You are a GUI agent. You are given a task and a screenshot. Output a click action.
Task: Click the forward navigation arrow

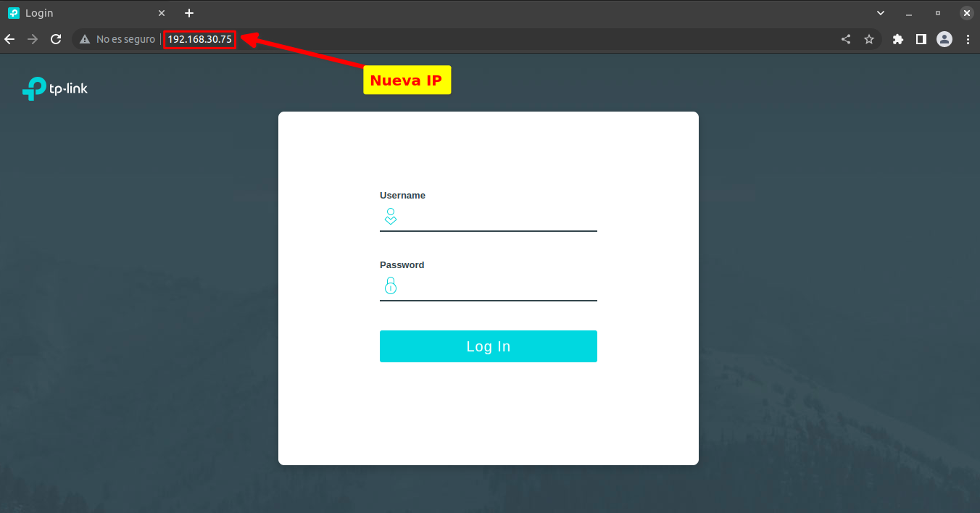click(33, 39)
